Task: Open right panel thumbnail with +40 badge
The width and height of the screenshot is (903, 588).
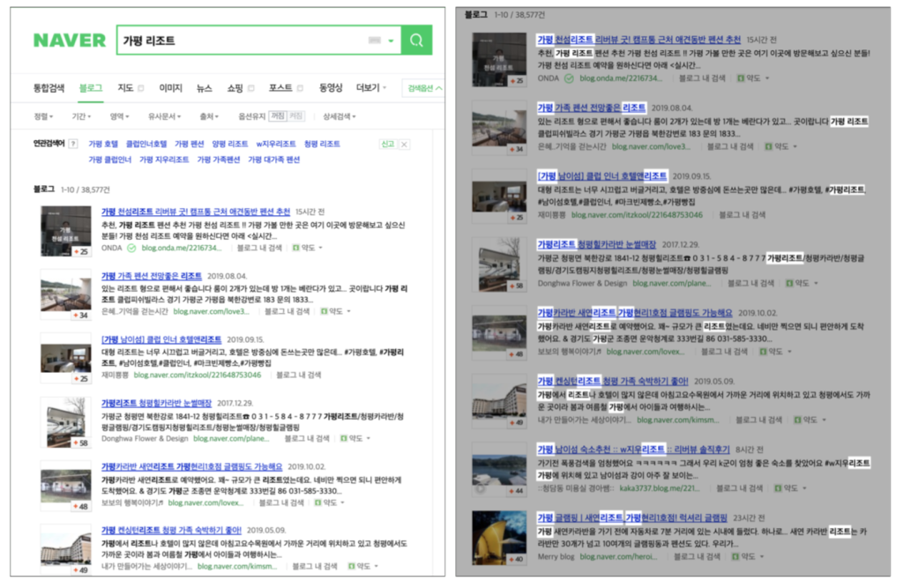Action: click(499, 538)
